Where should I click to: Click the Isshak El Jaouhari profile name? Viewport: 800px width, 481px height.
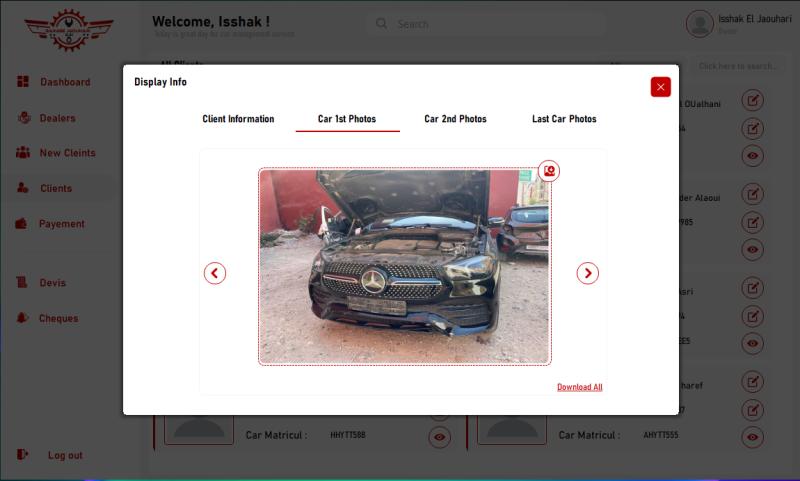pos(755,19)
